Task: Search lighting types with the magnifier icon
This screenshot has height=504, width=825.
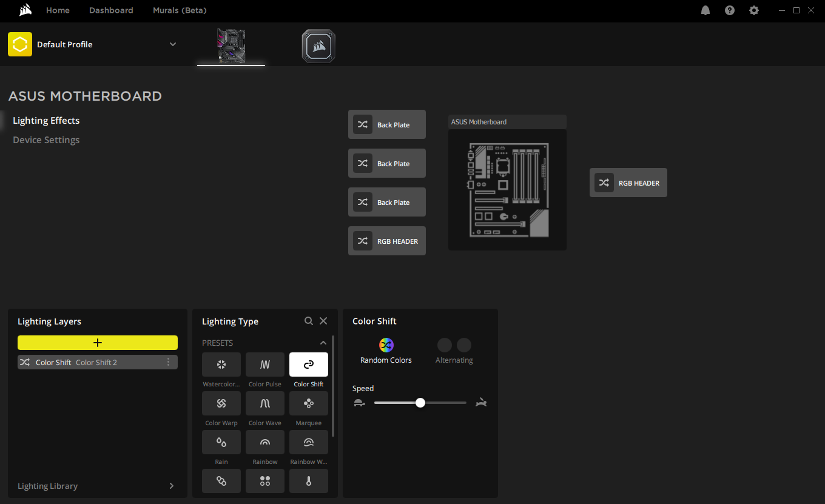Action: tap(309, 321)
